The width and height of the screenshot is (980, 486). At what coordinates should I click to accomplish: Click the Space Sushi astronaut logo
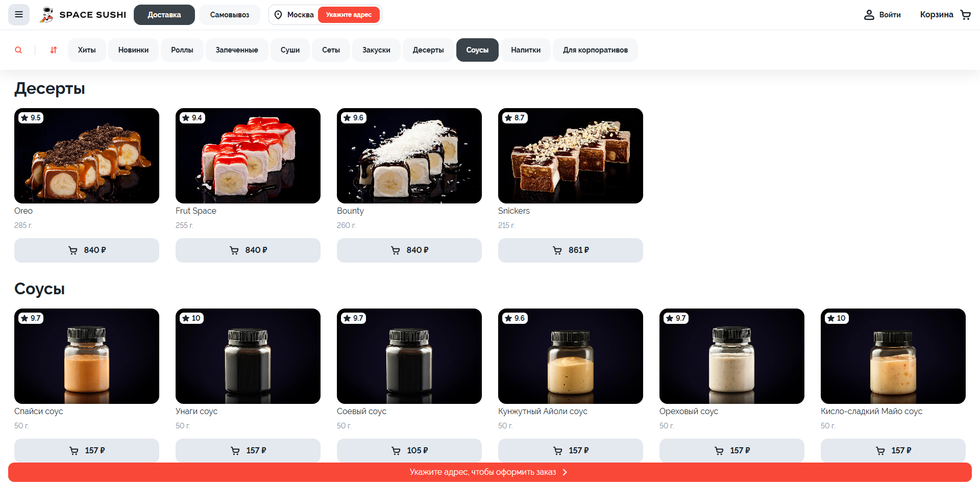(46, 15)
